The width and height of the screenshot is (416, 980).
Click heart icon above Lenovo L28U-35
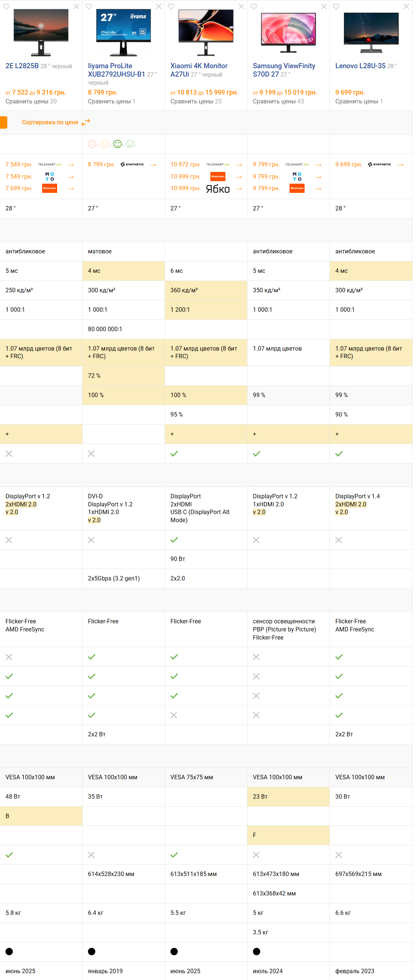tap(336, 7)
